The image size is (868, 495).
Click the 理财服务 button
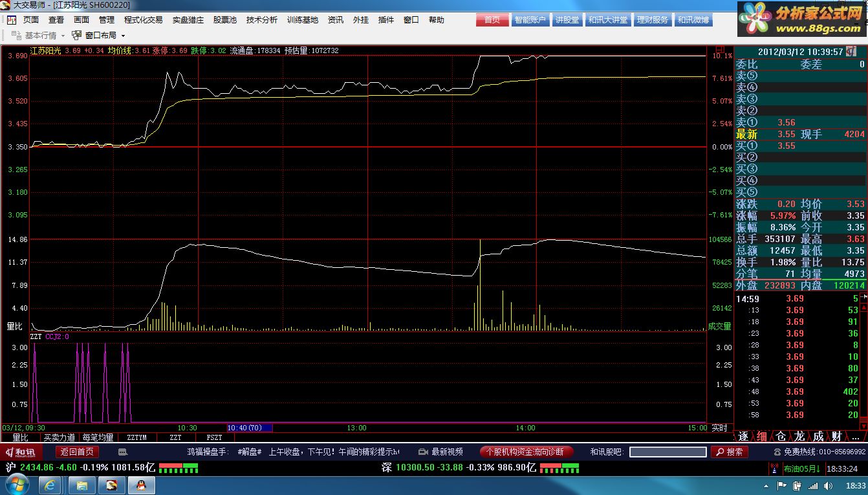(x=653, y=20)
